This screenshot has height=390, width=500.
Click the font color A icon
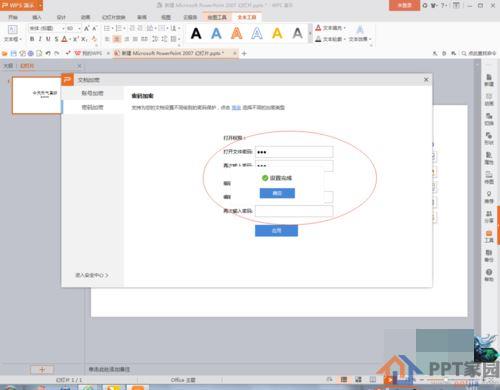pyautogui.click(x=64, y=39)
